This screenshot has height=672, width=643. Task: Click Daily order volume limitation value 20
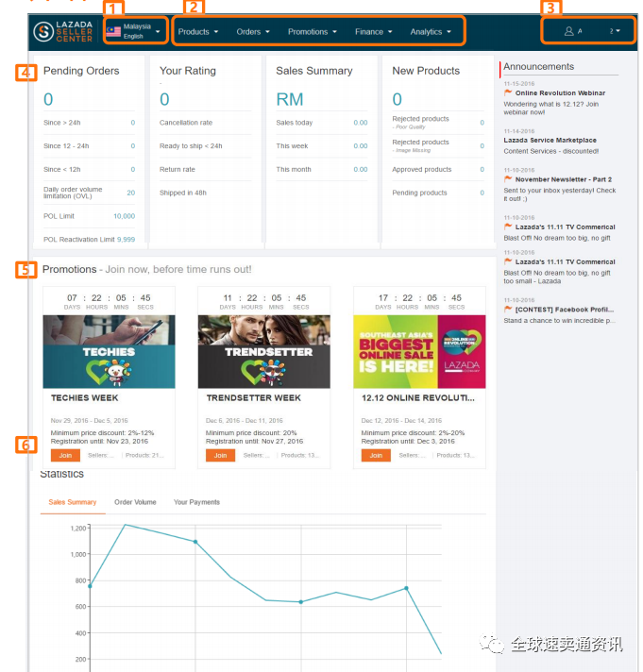click(130, 193)
